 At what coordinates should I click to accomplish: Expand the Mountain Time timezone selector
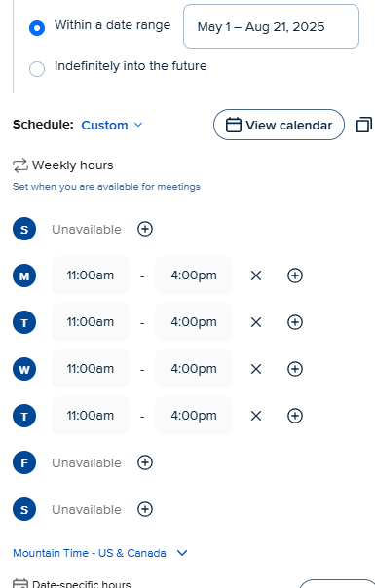[100, 553]
